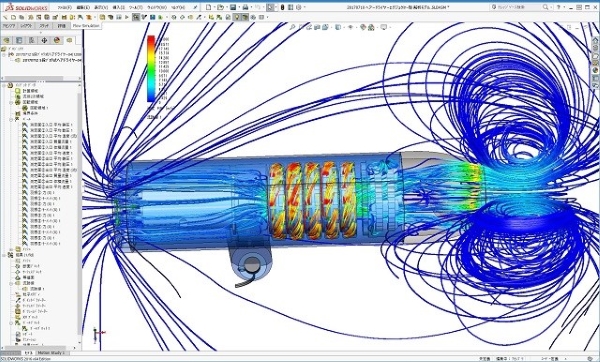Collapse the flow trajectories node in the results tree
The height and width of the screenshot is (362, 600).
11,283
